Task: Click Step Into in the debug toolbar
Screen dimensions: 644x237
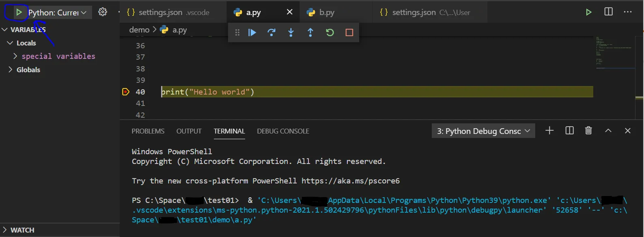Action: (x=291, y=32)
